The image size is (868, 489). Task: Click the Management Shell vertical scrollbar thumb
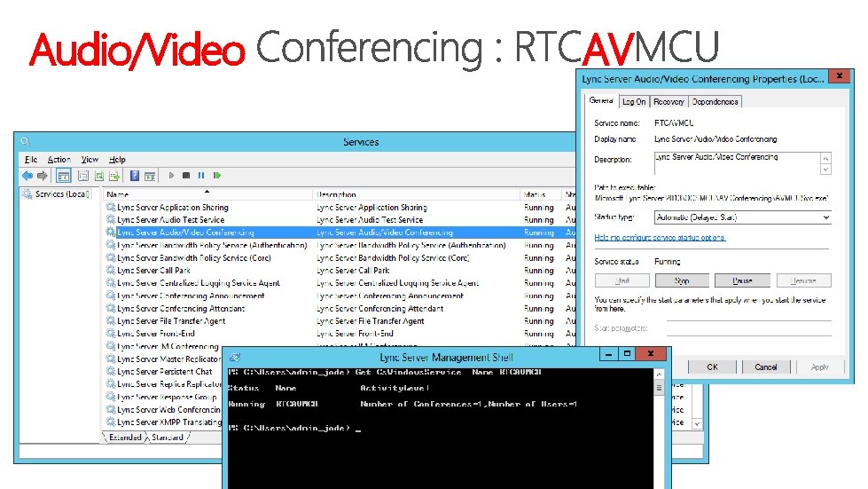point(659,388)
